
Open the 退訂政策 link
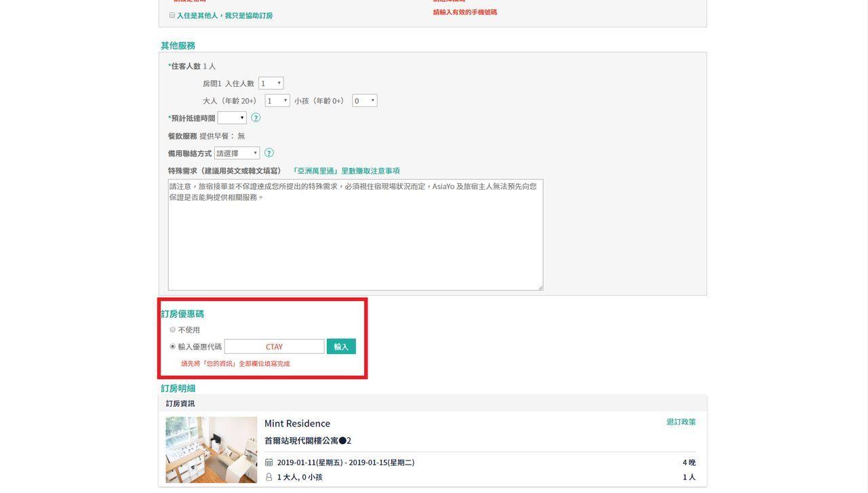681,422
